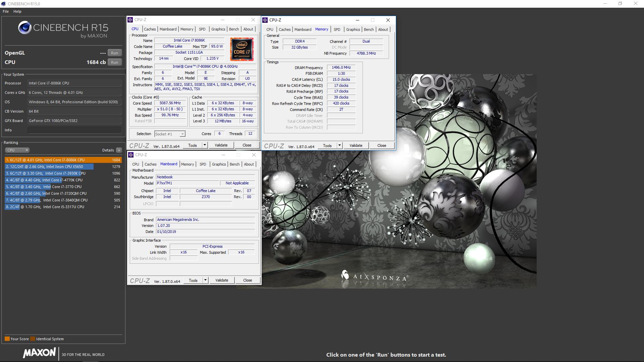The width and height of the screenshot is (644, 362).
Task: Open the CPU ranking type dropdown
Action: coord(17,150)
